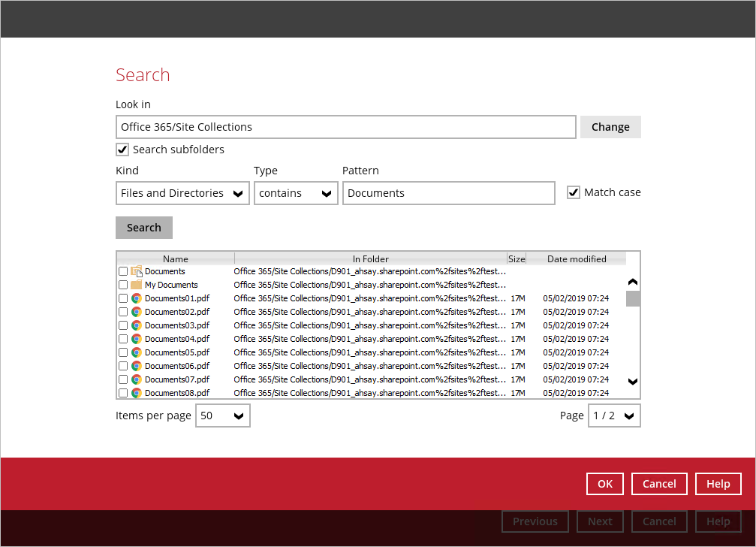Screen dimensions: 756x547
Task: Select the Documents02.pdf file name
Action: pyautogui.click(x=177, y=312)
